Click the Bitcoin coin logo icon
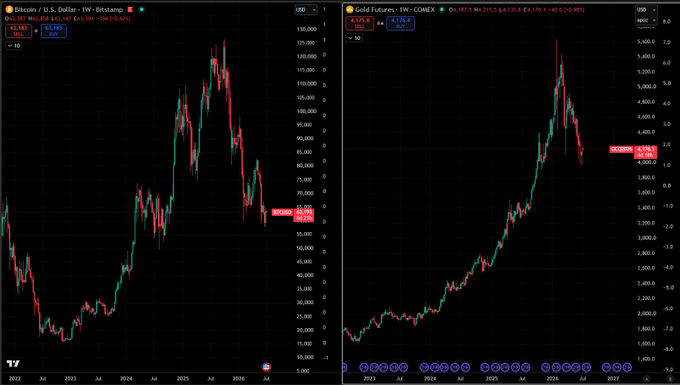680x385 pixels. click(x=9, y=9)
